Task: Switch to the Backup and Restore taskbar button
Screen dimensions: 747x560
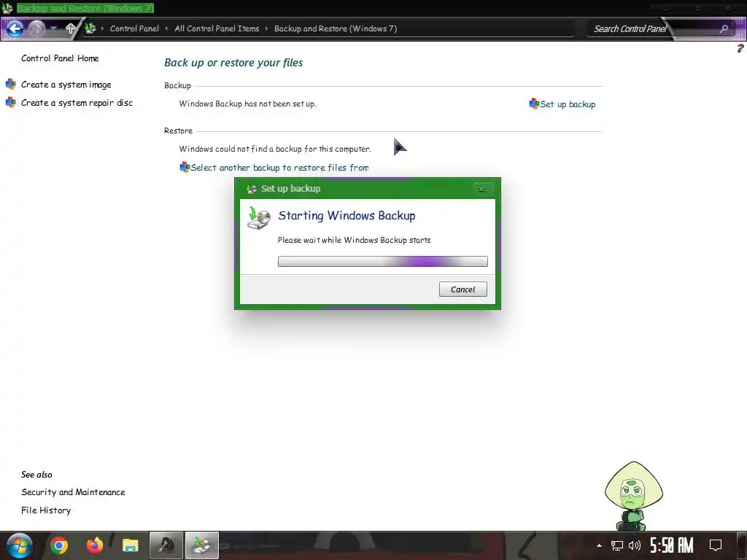Action: 201,545
